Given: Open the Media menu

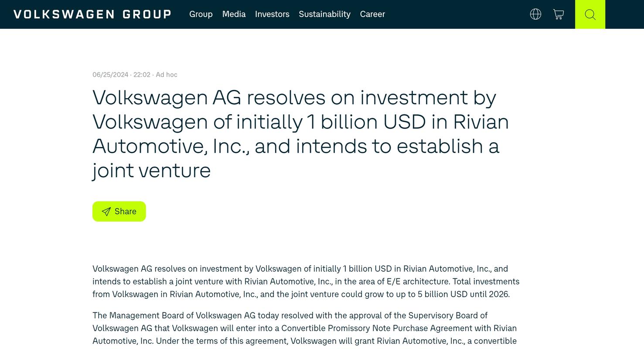Looking at the screenshot, I should 234,14.
